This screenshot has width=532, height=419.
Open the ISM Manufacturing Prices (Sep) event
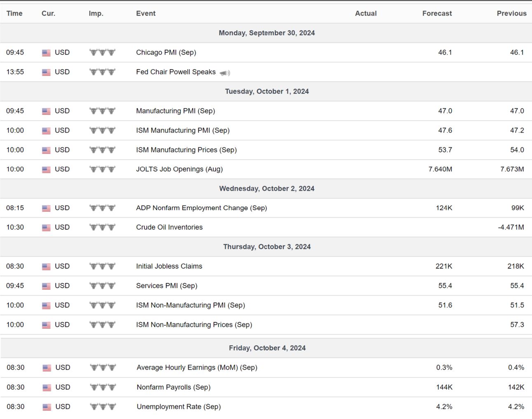[x=186, y=150]
